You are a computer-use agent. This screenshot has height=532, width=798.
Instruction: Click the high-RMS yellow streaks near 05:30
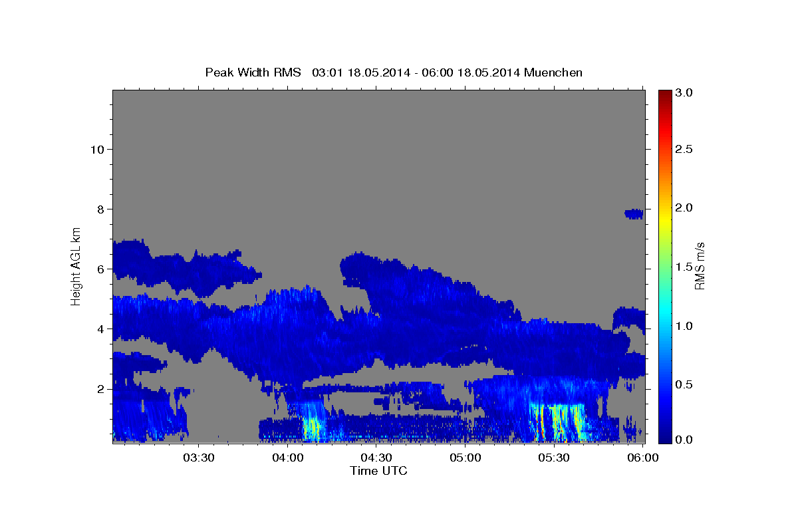[559, 422]
